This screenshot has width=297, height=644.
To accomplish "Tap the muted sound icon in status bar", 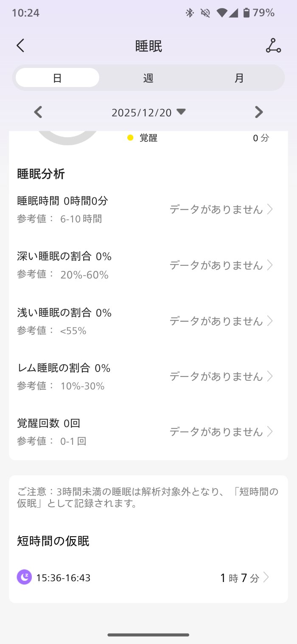I will 206,13.
